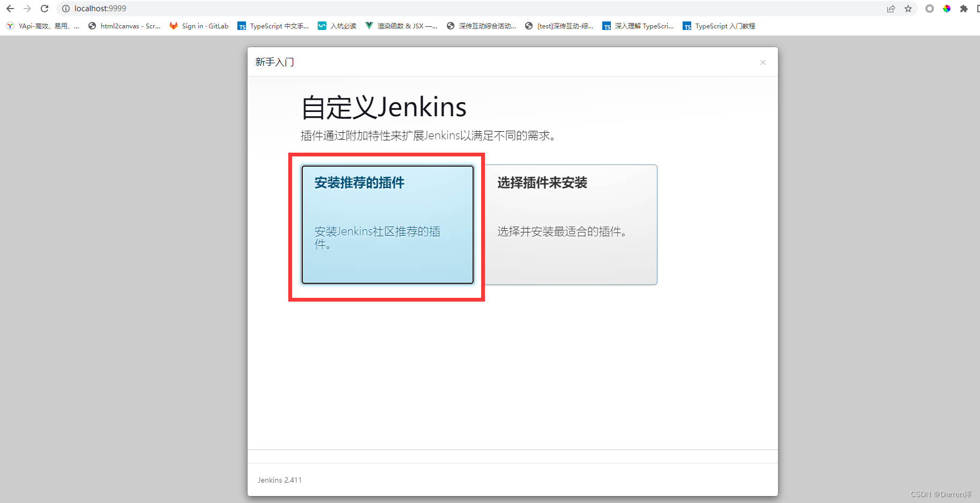980x503 pixels.
Task: Click the 自定义Jenkins heading
Action: click(384, 107)
